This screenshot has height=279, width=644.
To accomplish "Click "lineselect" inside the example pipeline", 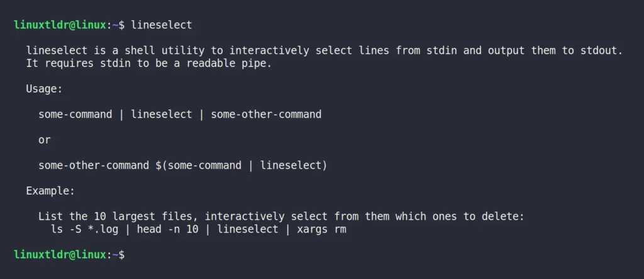I will pyautogui.click(x=248, y=229).
